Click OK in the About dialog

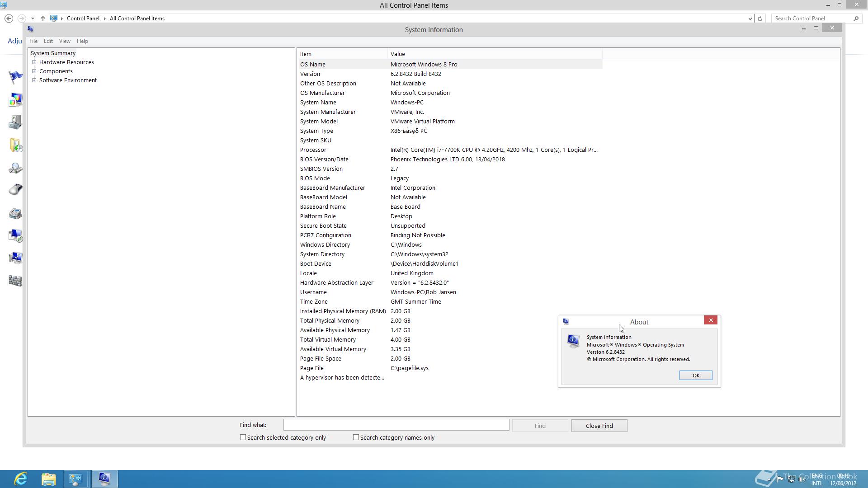pos(695,375)
